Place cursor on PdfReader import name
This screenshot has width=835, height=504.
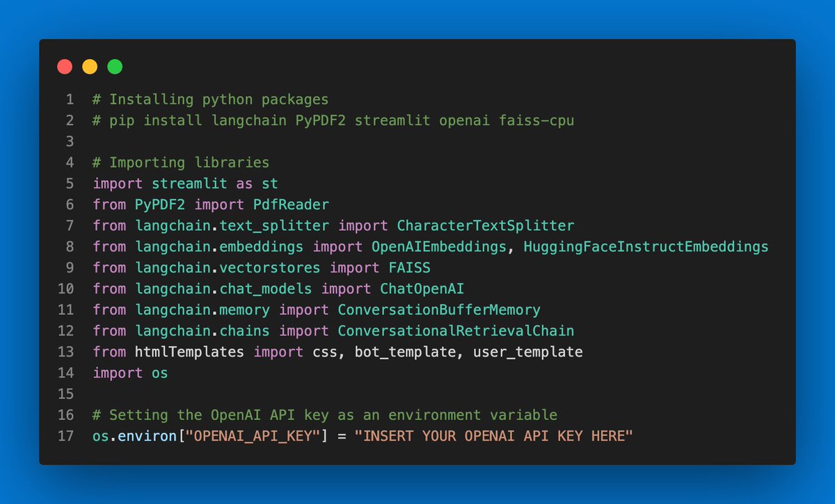click(291, 204)
